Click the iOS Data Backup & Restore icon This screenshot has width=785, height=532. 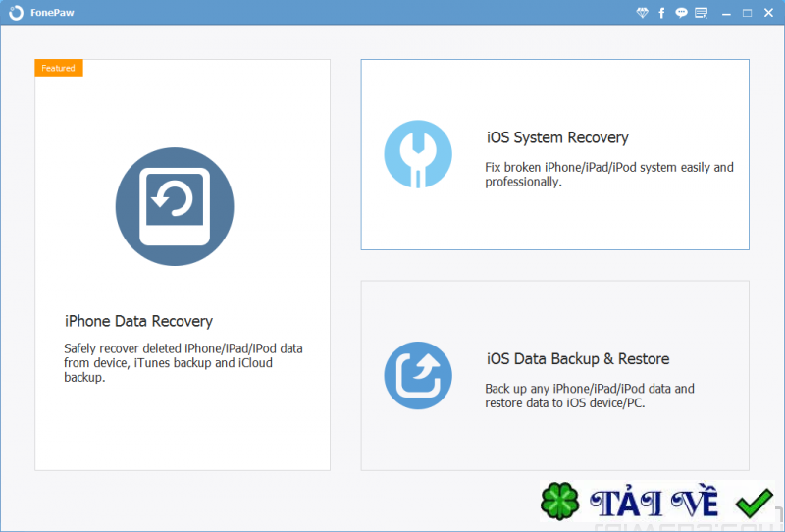tap(418, 376)
